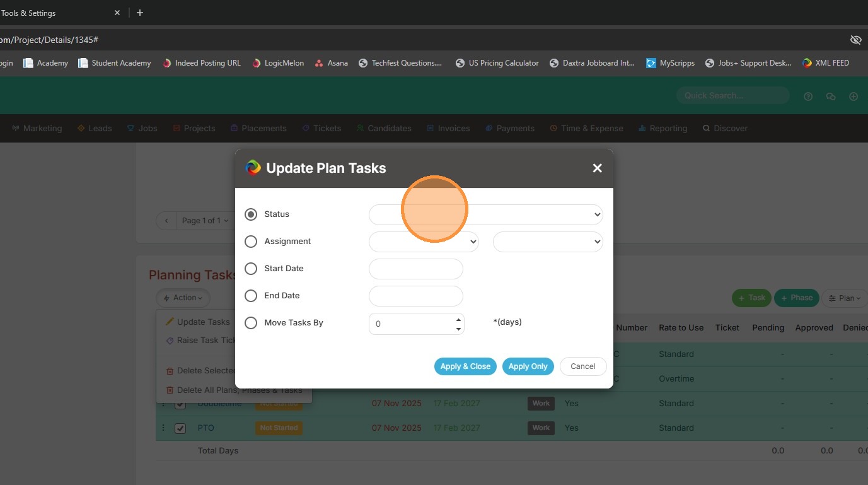Choose Raise Task Ticket menu entry

200,340
